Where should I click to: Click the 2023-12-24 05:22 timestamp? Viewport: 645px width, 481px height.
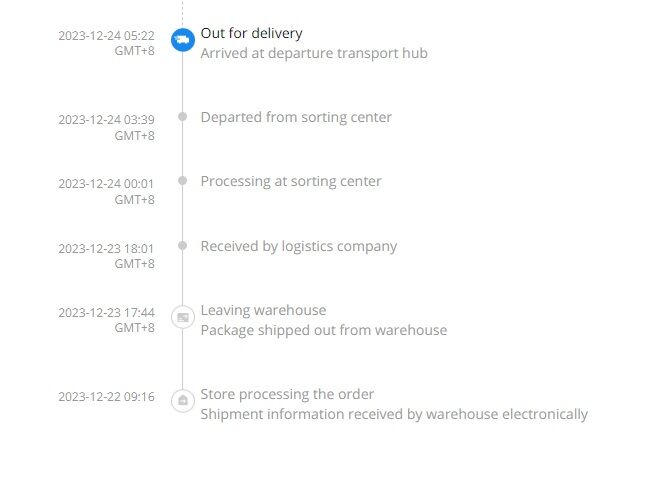(x=106, y=43)
